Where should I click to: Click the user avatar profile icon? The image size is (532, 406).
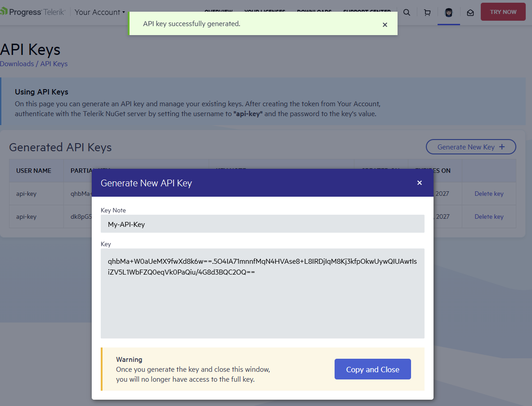click(448, 13)
